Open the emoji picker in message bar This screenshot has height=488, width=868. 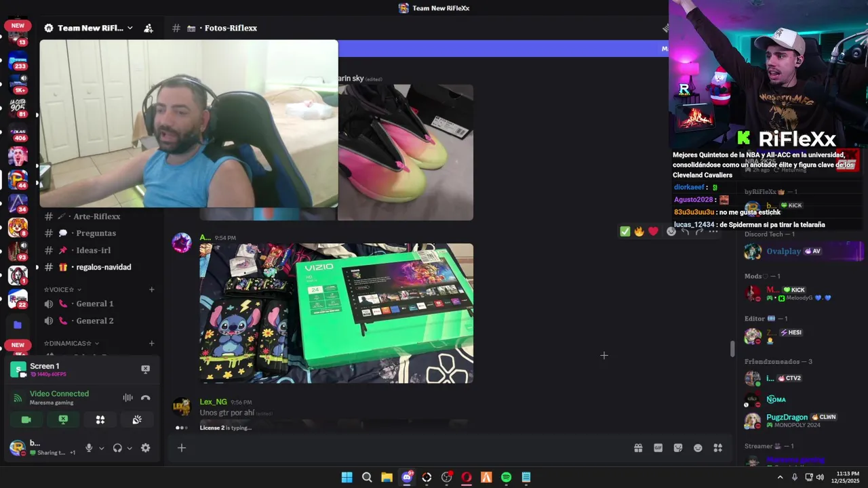(x=698, y=448)
